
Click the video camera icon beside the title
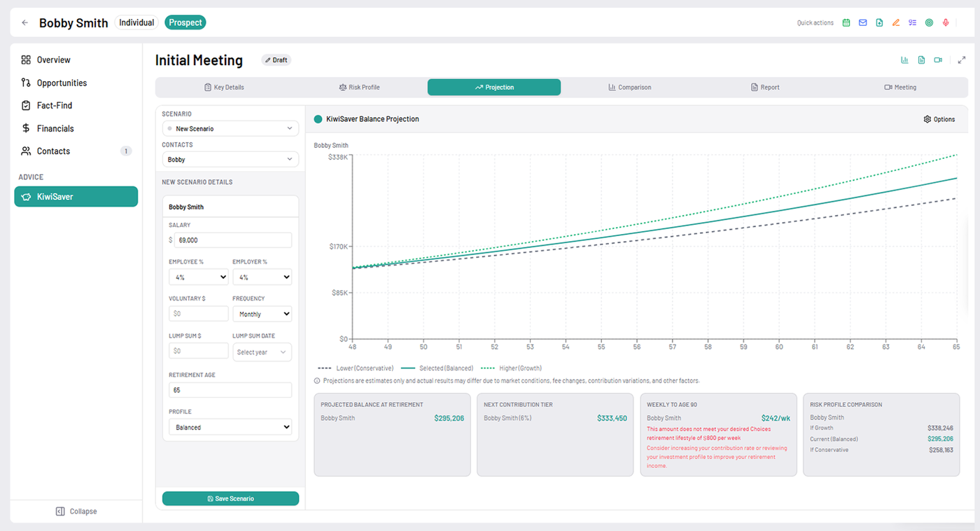[938, 60]
